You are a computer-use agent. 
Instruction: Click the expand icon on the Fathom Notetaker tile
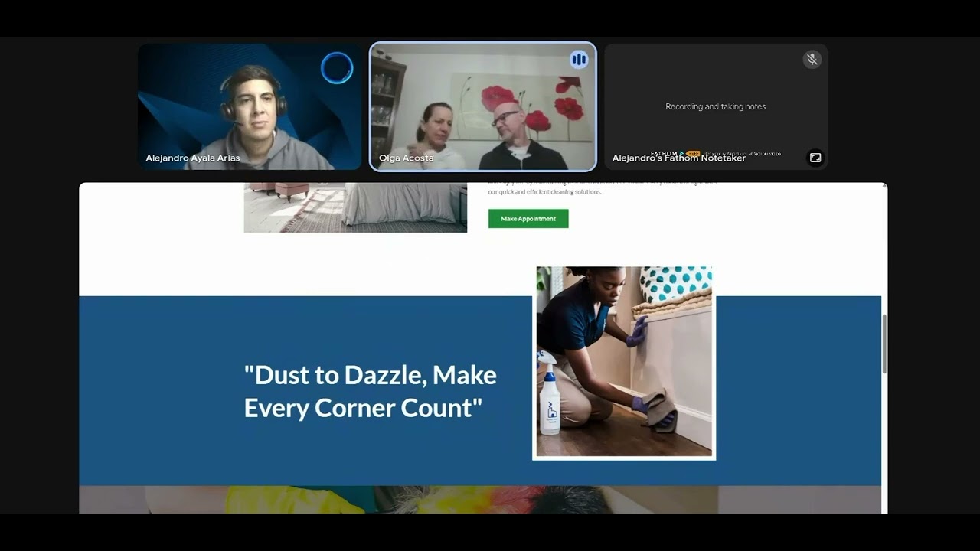coord(815,158)
